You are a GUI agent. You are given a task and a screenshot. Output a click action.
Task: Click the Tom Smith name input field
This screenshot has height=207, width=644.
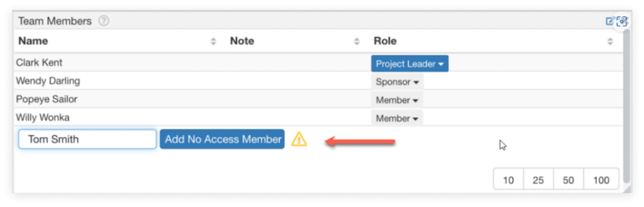click(x=87, y=139)
